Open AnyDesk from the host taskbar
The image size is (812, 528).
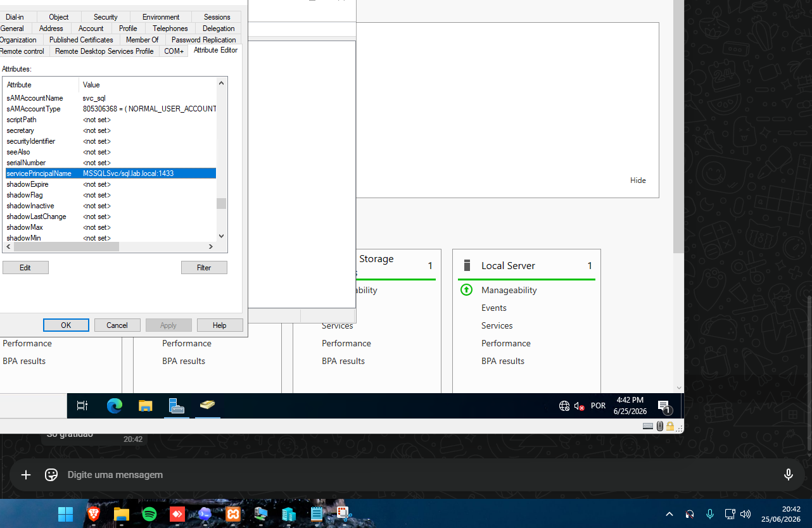tap(177, 513)
